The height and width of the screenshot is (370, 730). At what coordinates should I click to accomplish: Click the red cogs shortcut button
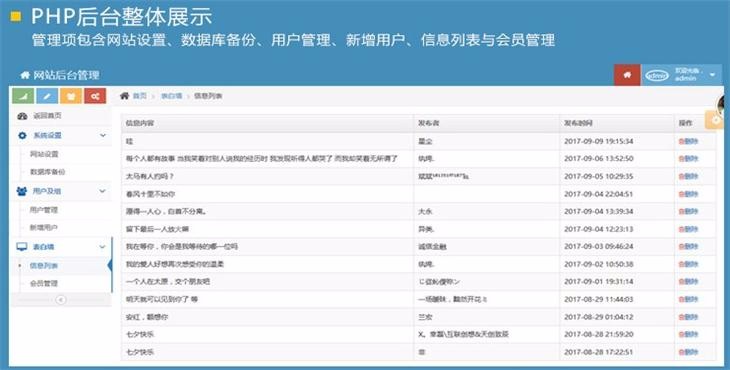click(x=95, y=96)
